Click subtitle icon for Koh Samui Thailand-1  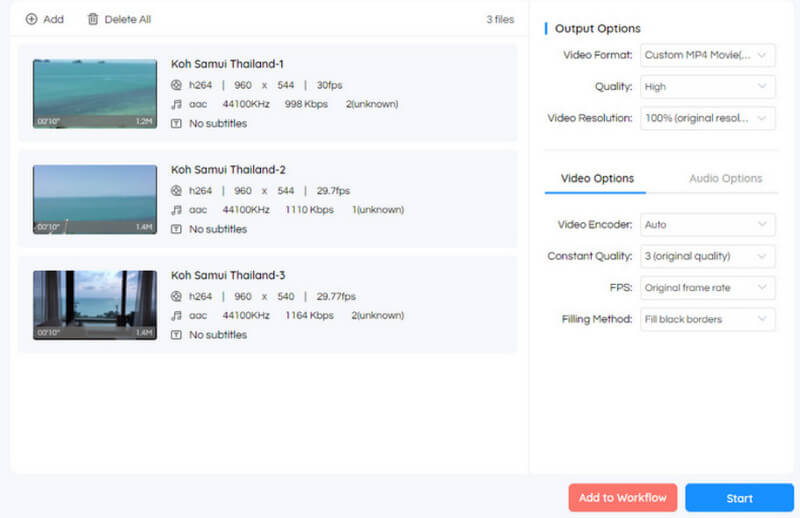tap(177, 124)
